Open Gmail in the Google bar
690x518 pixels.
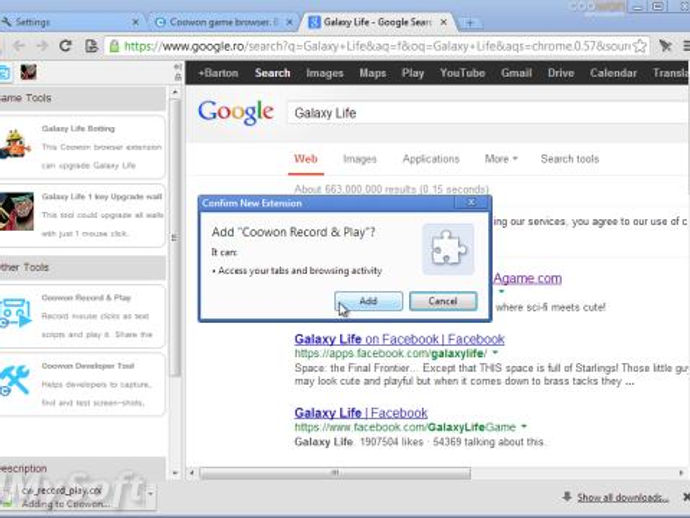pos(516,73)
